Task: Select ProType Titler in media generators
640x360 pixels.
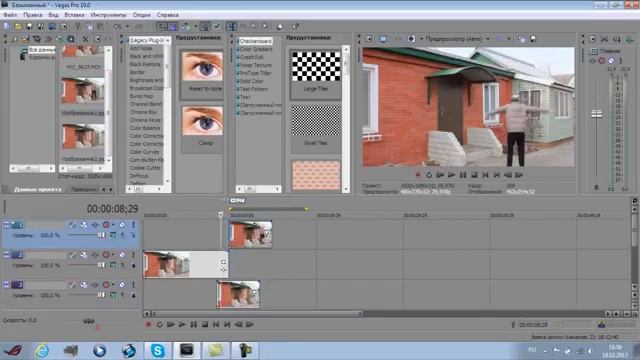Action: [x=256, y=73]
